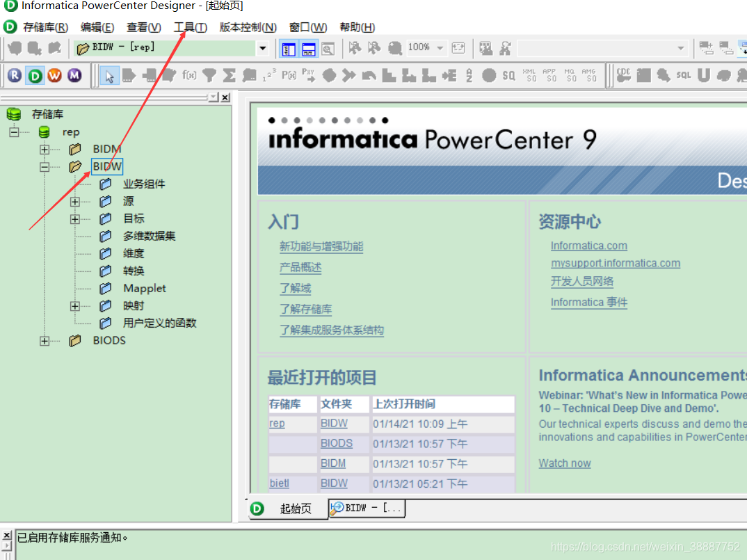Close the Navigator panel with X
Viewport: 747px width, 560px height.
[225, 97]
